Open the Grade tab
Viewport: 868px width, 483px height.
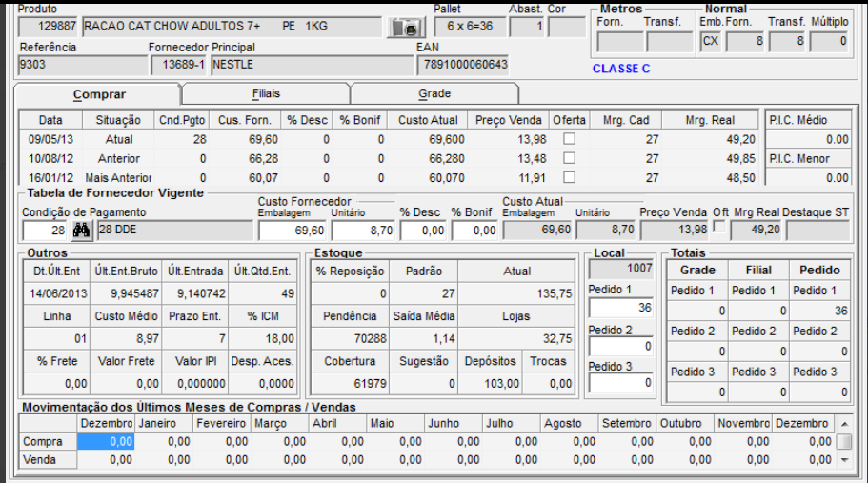(x=434, y=93)
